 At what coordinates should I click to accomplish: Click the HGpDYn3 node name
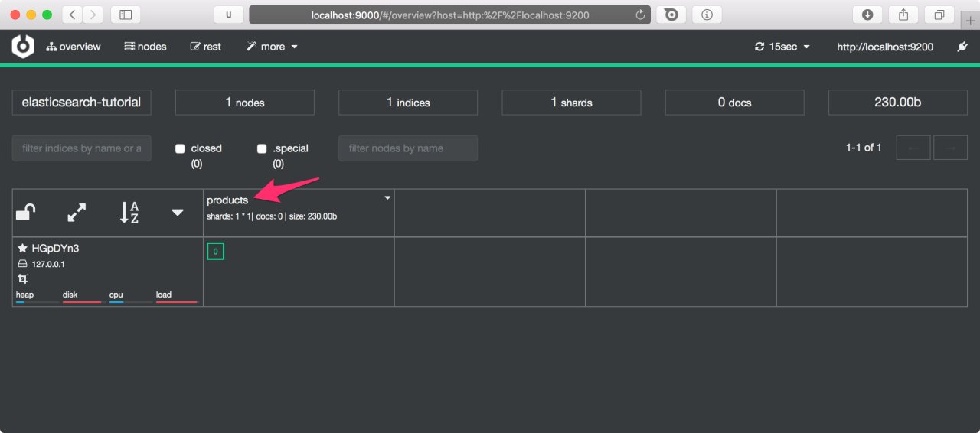(x=55, y=249)
